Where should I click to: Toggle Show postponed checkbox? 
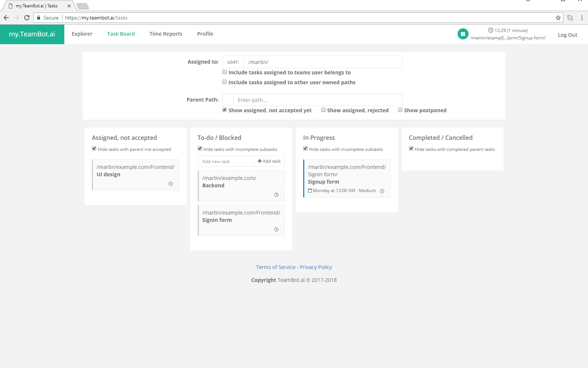coord(400,110)
